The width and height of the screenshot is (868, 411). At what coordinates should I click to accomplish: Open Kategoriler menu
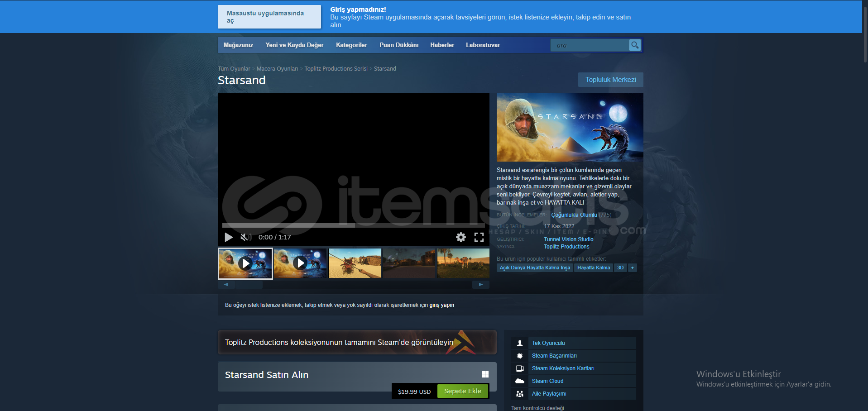click(351, 45)
